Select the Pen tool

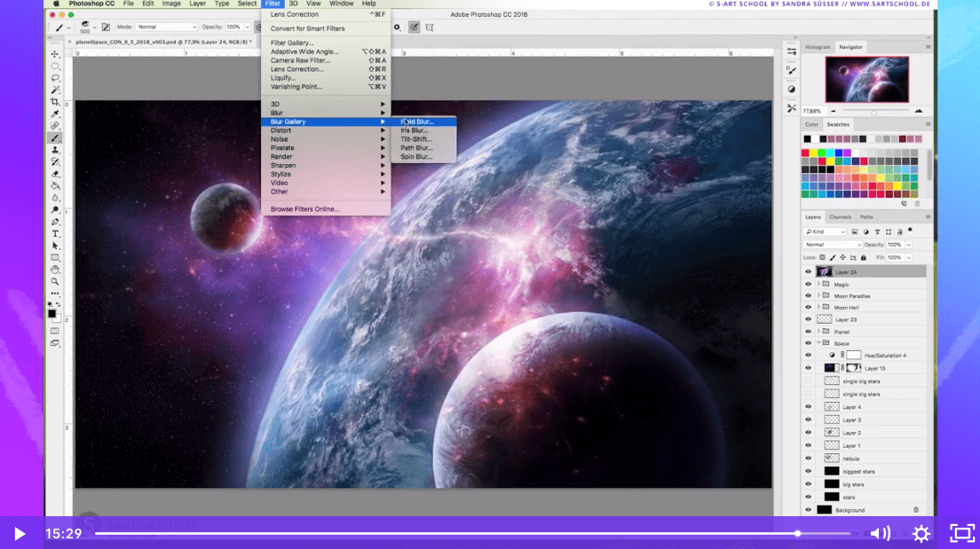pyautogui.click(x=55, y=222)
